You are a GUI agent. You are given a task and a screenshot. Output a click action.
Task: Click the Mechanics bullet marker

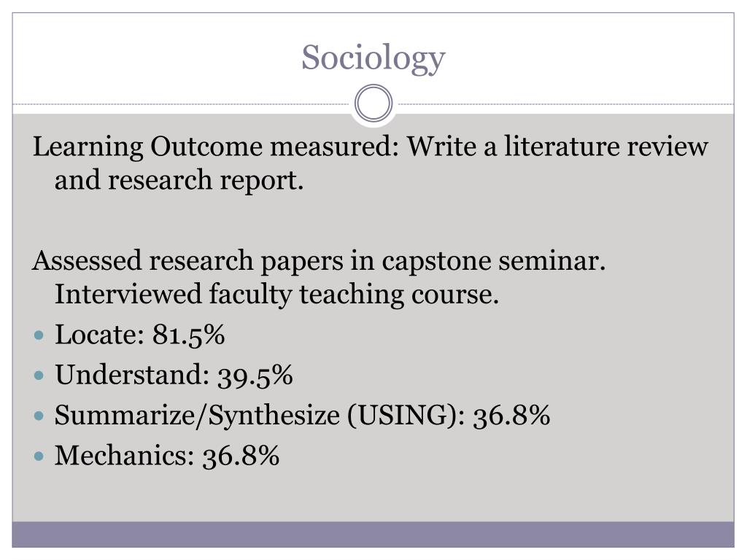click(39, 456)
